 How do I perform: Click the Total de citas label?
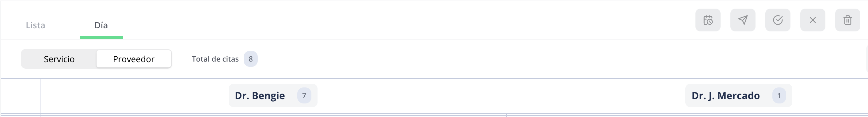215,59
